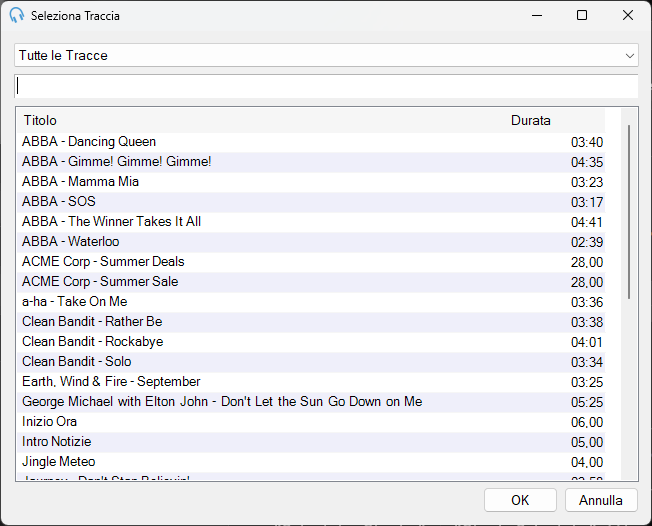This screenshot has height=526, width=652.
Task: Confirm selection with the OK button
Action: 520,500
